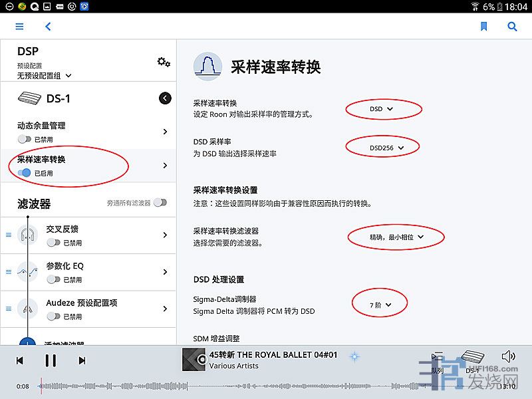Open the volume speaker control
The image size is (532, 399).
[509, 356]
